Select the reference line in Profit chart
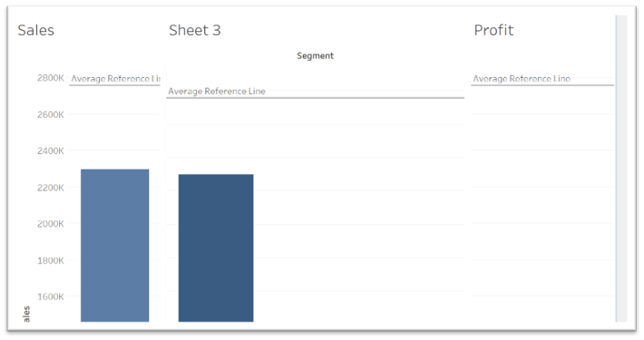644x340 pixels. pos(542,85)
